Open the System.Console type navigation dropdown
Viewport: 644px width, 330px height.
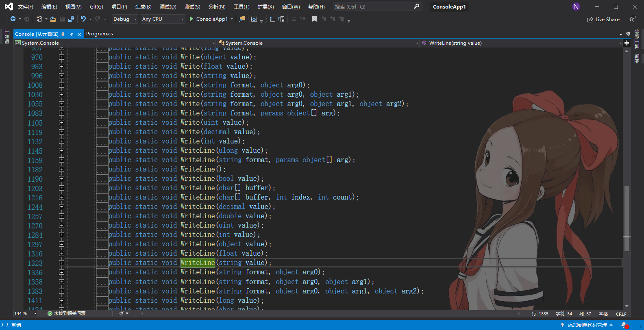coord(318,43)
